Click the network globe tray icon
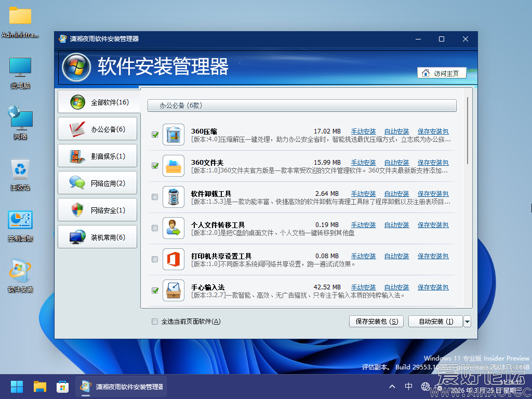The height and width of the screenshot is (399, 532). (425, 386)
